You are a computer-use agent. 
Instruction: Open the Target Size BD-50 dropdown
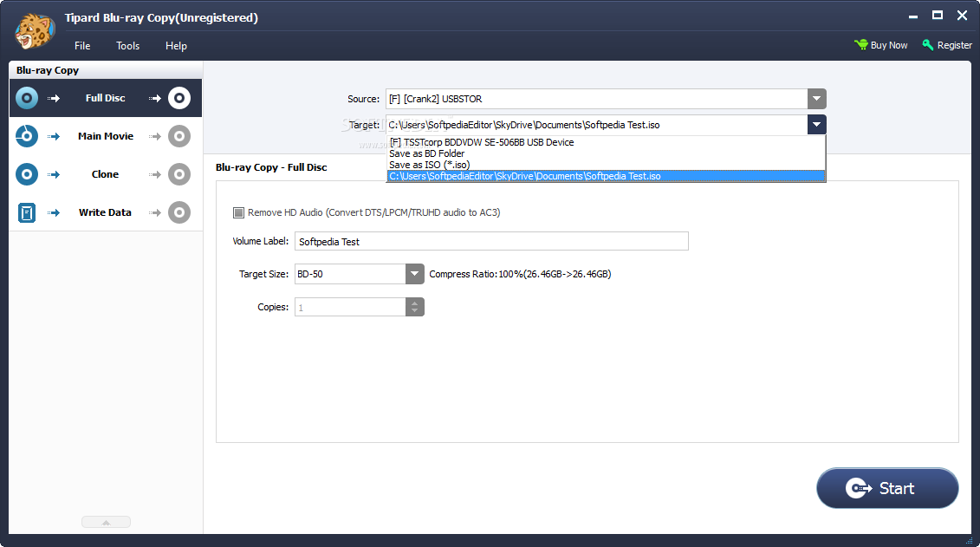(415, 274)
